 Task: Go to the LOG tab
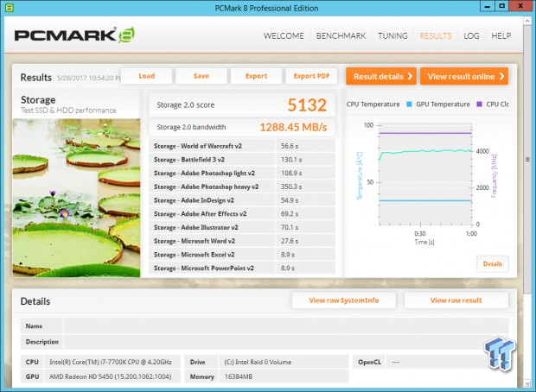(471, 36)
